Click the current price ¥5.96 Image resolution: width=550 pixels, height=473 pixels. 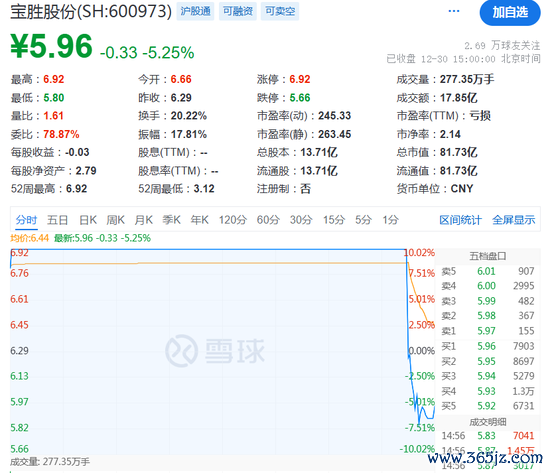(51, 46)
